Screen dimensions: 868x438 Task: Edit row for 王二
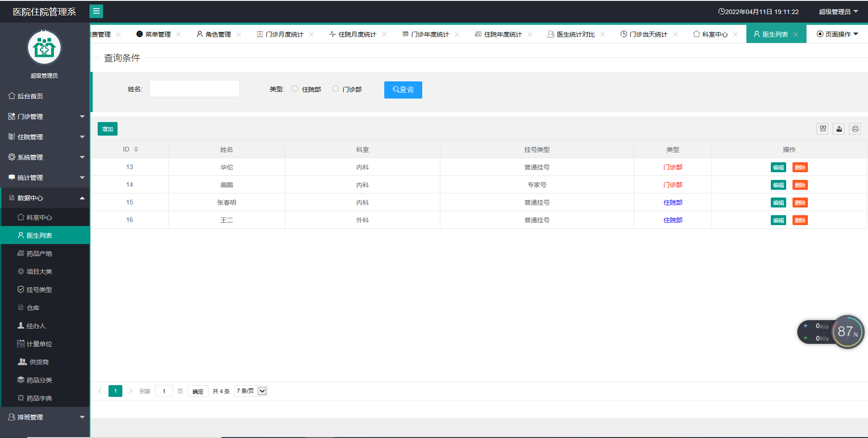(x=778, y=220)
